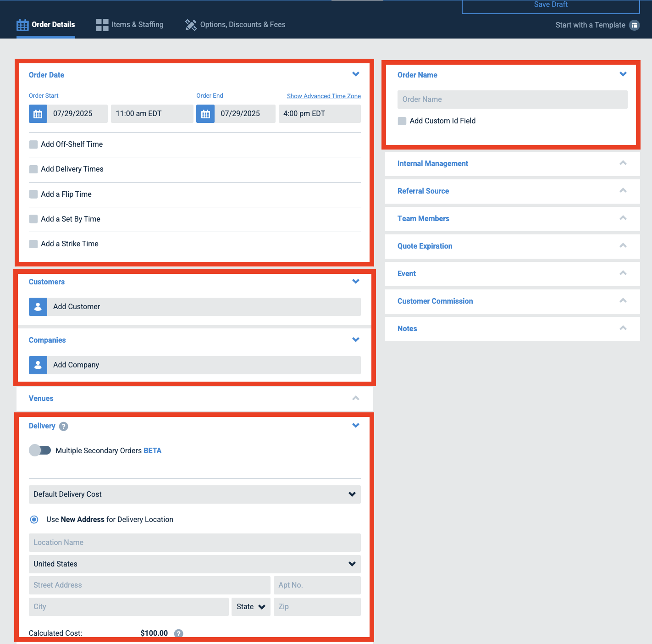
Task: Switch to Order Details tab
Action: 46,25
